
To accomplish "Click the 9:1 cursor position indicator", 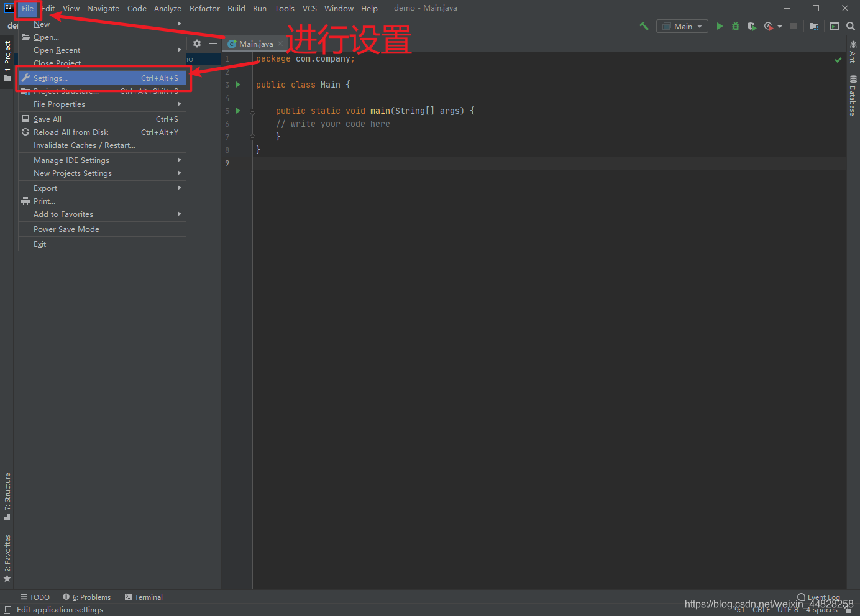I will pos(739,610).
